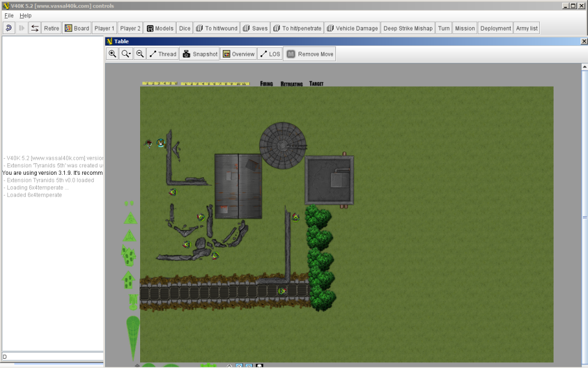This screenshot has width=588, height=368.
Task: Click the round radar dish building
Action: coord(283,145)
